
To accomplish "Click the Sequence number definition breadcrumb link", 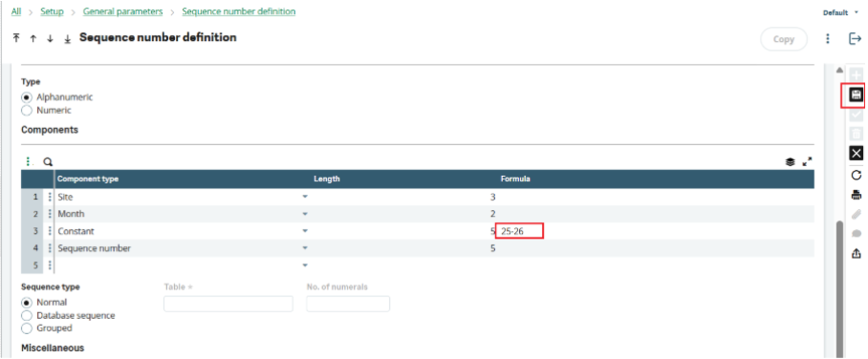I will 239,11.
